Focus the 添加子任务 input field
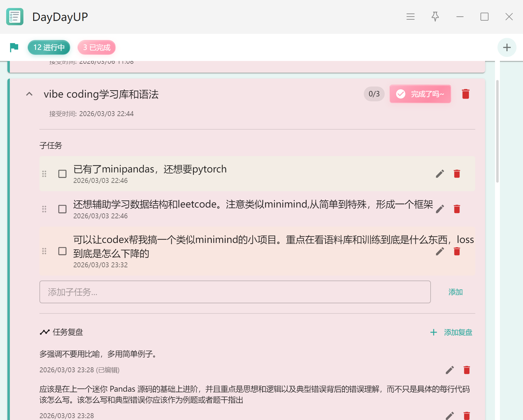Viewport: 523px width, 420px height. coord(235,292)
